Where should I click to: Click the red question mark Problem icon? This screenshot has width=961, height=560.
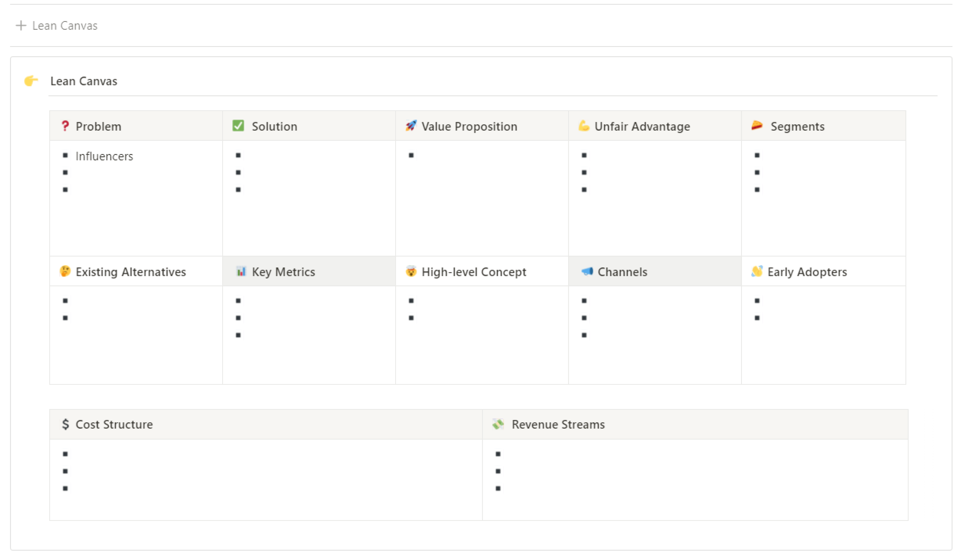[65, 126]
